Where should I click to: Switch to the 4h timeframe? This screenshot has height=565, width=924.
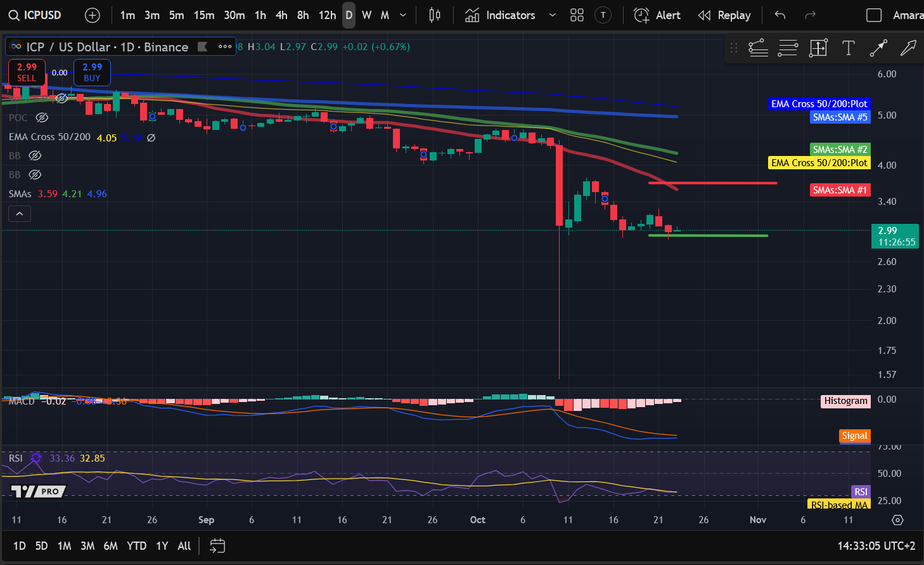(x=281, y=15)
